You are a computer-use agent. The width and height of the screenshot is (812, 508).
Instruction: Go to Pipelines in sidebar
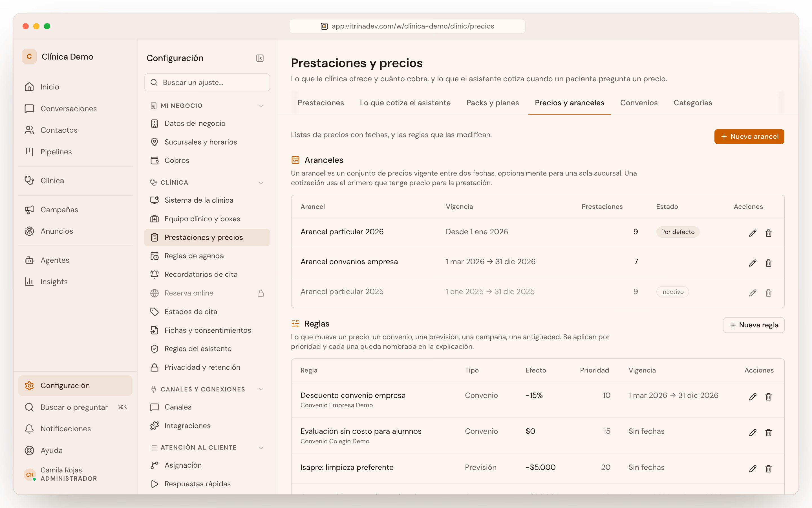75,152
